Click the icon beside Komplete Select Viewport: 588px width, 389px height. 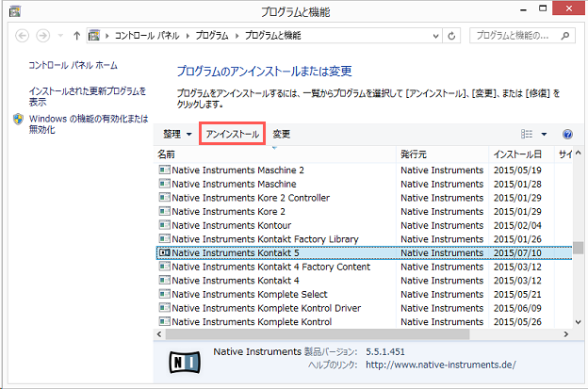pos(164,294)
